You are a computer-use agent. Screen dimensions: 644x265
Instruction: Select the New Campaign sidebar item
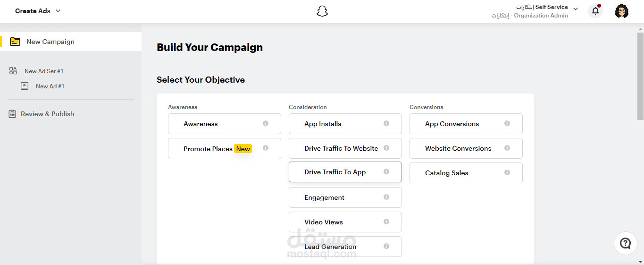pos(71,42)
